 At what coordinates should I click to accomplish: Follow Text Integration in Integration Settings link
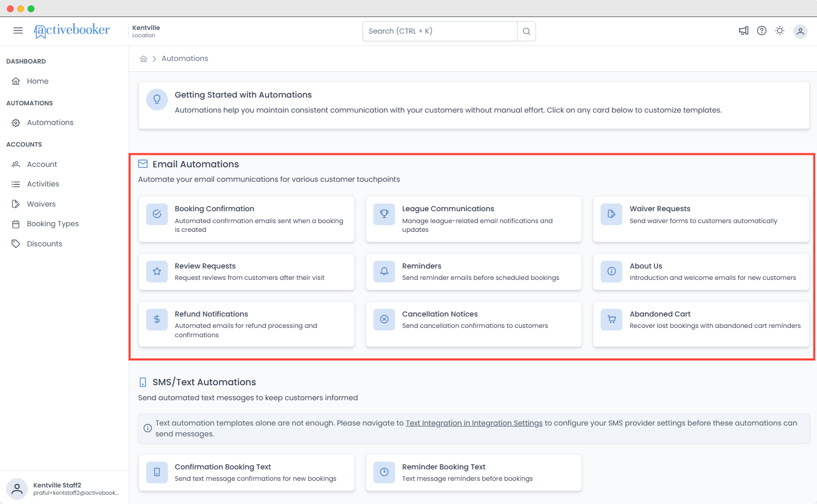(x=474, y=423)
